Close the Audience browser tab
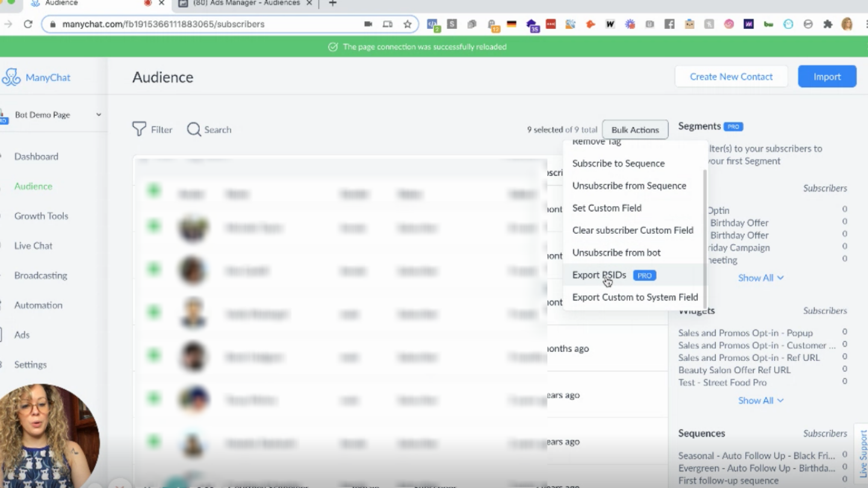The image size is (868, 488). [x=161, y=4]
